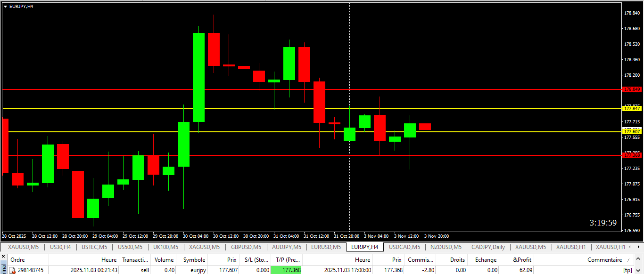Click the yellow 177.607 price label

point(632,132)
